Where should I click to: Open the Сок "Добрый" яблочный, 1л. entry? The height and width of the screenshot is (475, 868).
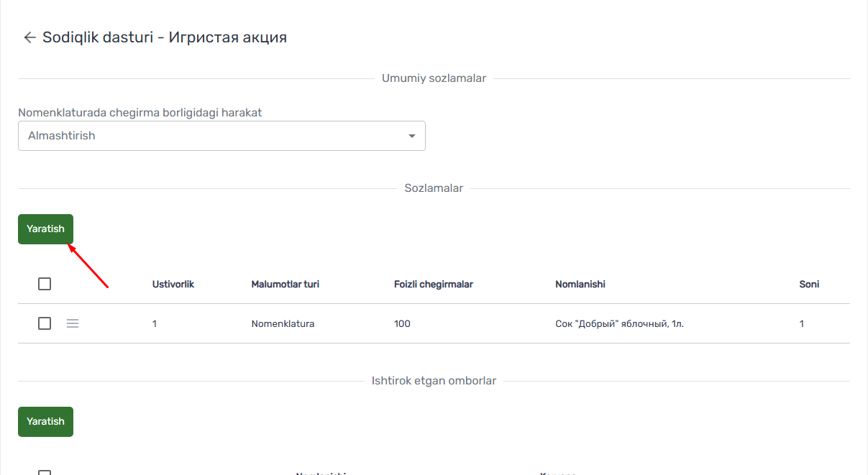click(619, 323)
